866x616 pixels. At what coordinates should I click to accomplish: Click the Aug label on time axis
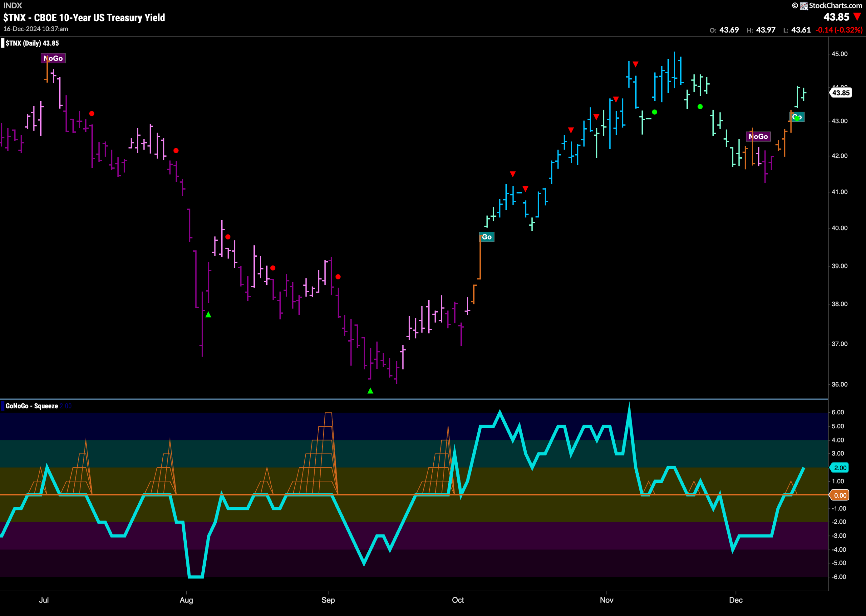tap(186, 600)
